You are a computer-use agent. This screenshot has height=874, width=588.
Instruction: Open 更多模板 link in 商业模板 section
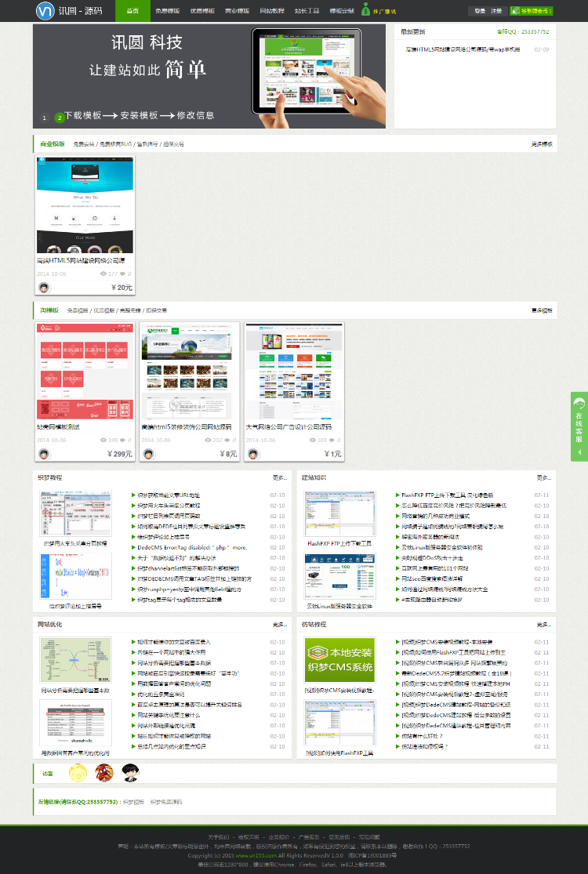tap(542, 143)
